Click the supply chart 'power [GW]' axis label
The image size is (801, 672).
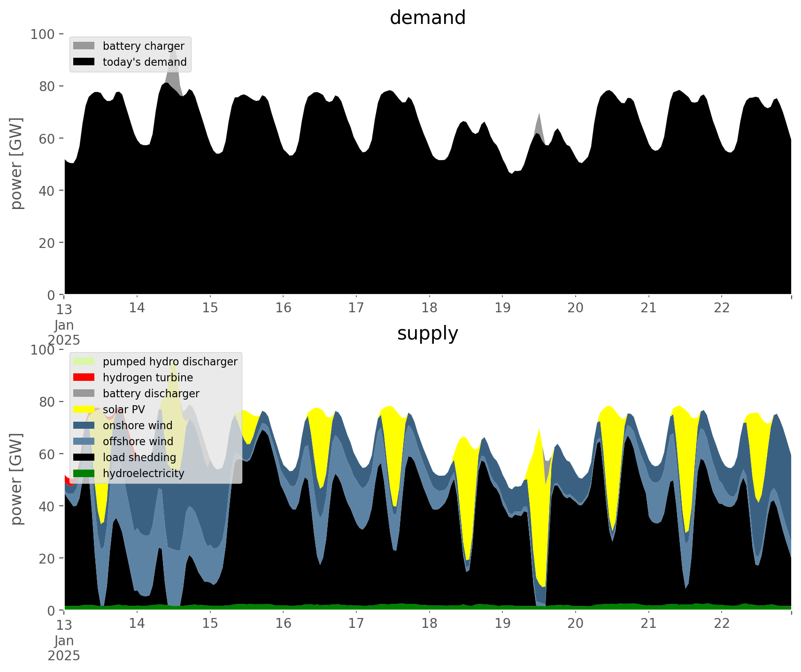[x=17, y=479]
